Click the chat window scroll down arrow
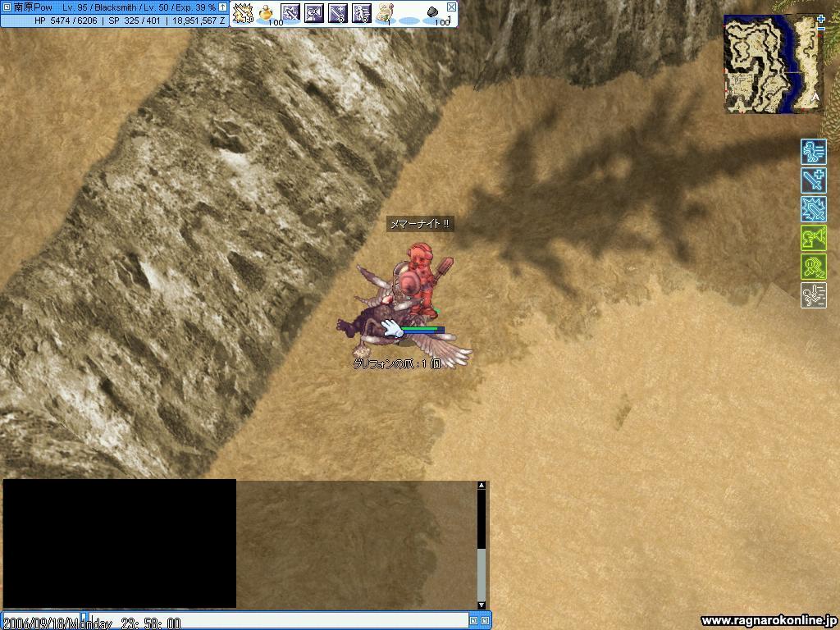 tap(481, 605)
